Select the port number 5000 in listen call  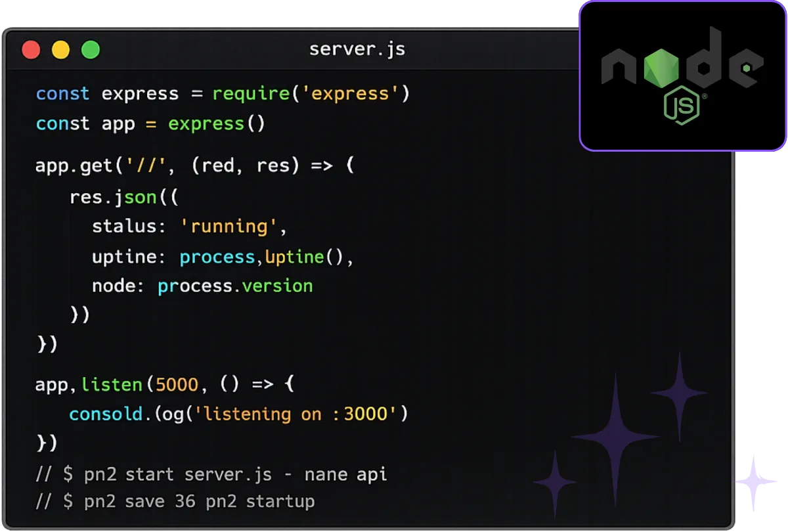coord(177,384)
